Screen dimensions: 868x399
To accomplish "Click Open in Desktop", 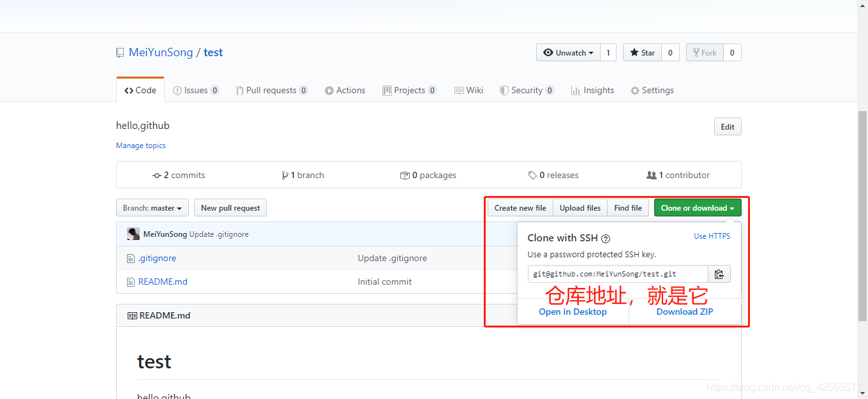I will point(572,312).
